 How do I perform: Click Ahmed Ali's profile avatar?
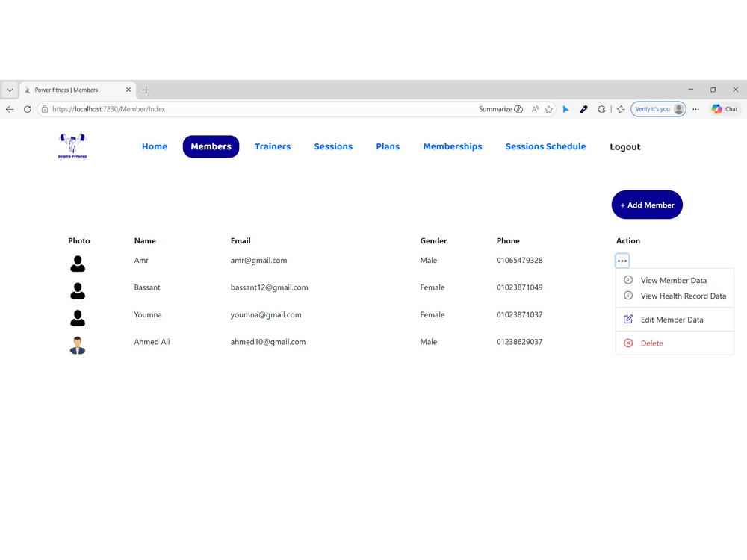[78, 345]
